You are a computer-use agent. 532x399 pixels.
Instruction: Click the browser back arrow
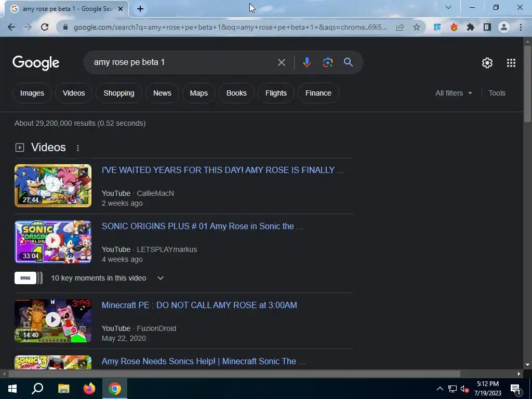point(11,27)
